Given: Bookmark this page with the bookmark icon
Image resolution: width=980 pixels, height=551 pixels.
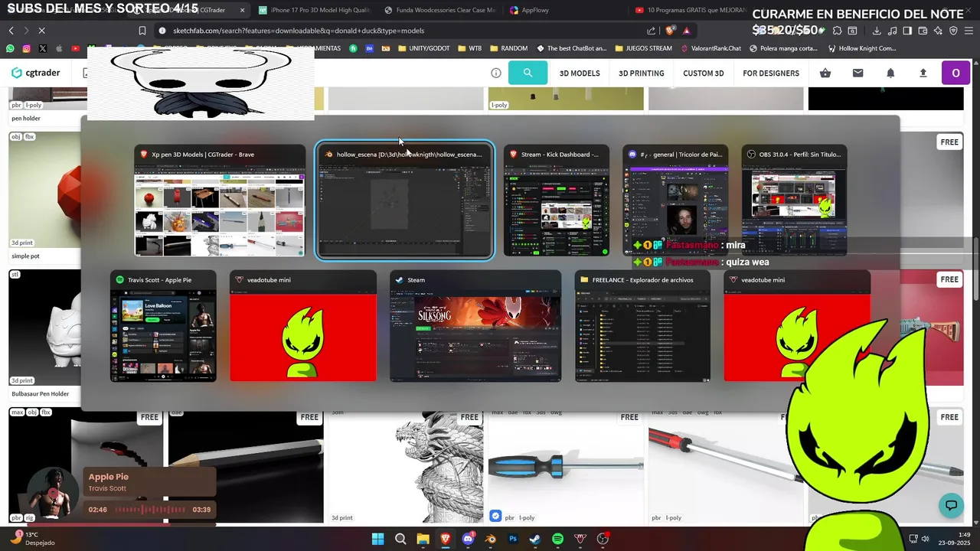Looking at the screenshot, I should (142, 31).
